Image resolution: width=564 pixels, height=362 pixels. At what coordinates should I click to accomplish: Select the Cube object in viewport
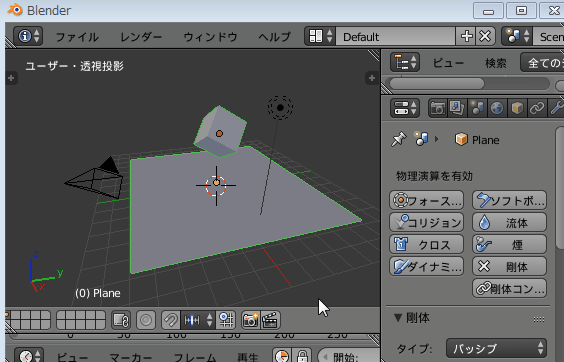[x=220, y=132]
